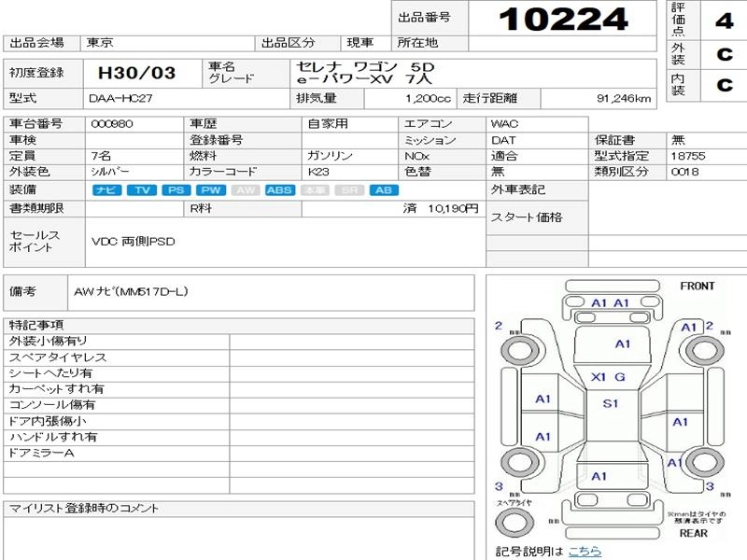The height and width of the screenshot is (560, 747).
Task: Click the PS power steering badge
Action: [176, 190]
